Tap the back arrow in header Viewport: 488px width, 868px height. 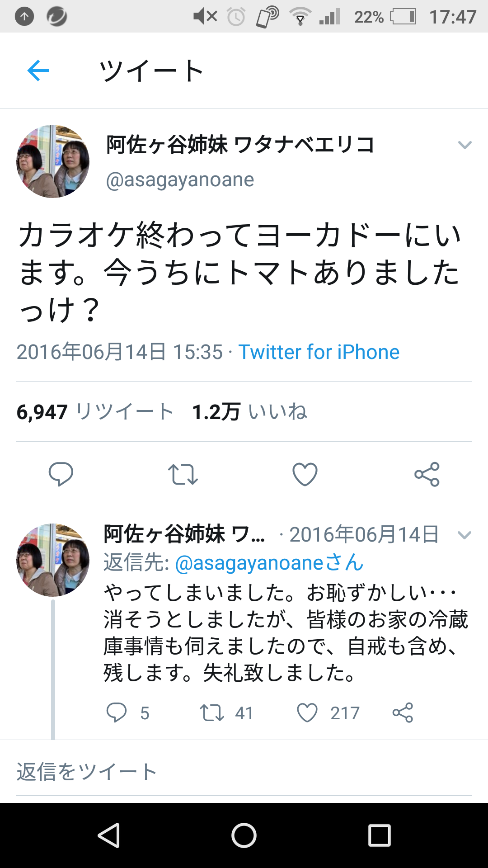tap(38, 71)
